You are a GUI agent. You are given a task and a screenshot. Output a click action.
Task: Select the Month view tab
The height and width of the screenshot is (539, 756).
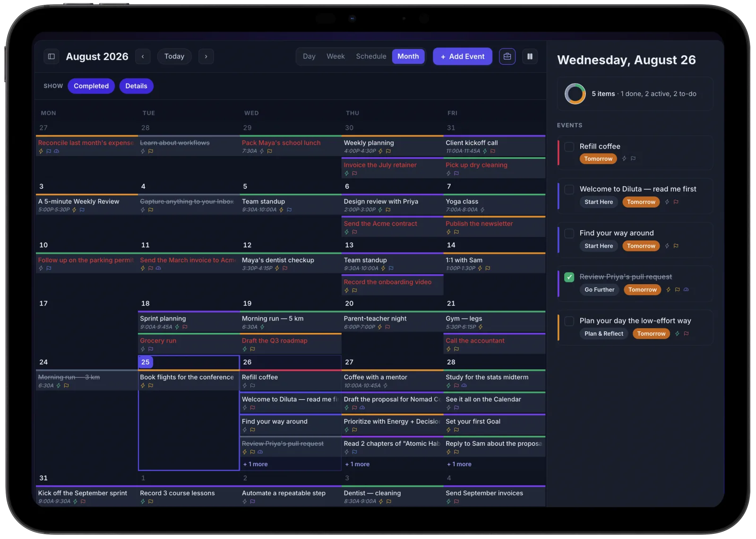click(408, 56)
